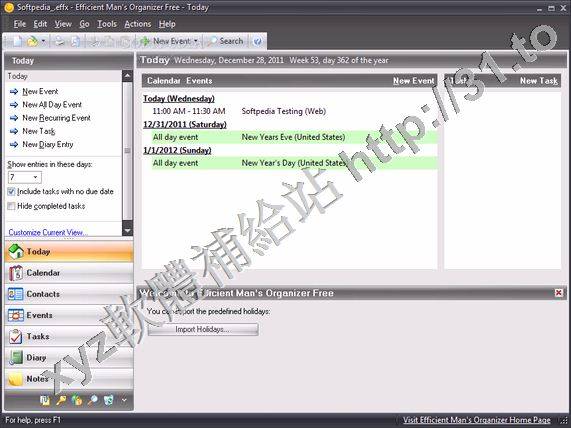Expand the arrow beside the Open folder icon
Screen dimensions: 571x428
point(43,41)
